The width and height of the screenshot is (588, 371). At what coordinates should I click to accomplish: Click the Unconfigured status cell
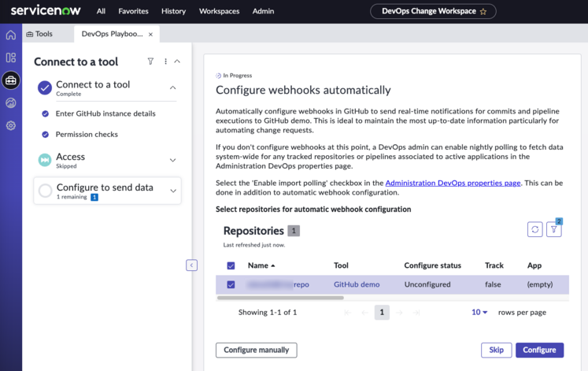point(427,284)
